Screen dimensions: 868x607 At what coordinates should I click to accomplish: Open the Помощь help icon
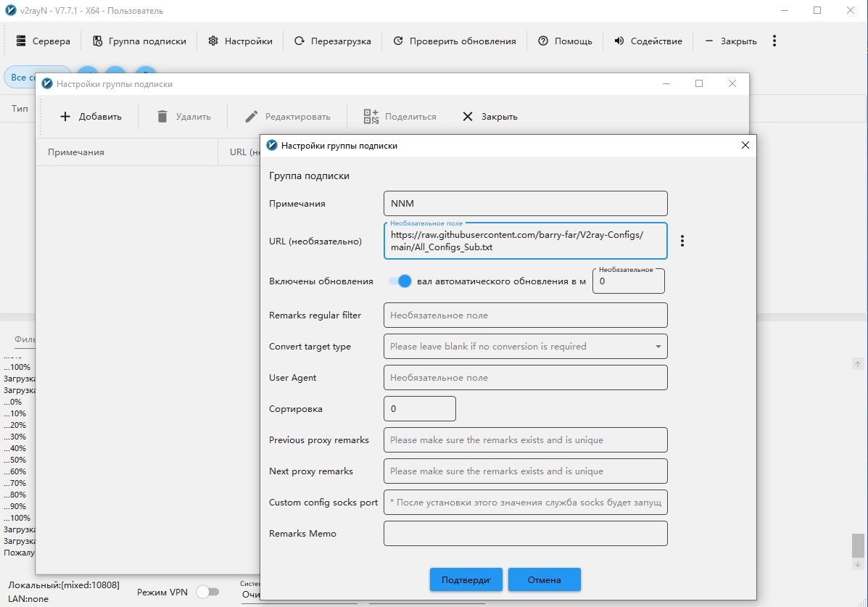point(543,41)
